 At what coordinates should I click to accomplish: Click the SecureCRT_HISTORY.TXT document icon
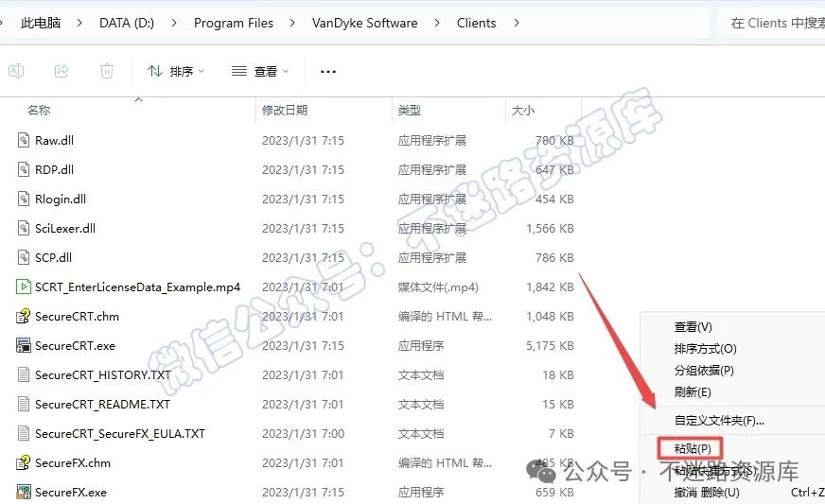tap(23, 374)
